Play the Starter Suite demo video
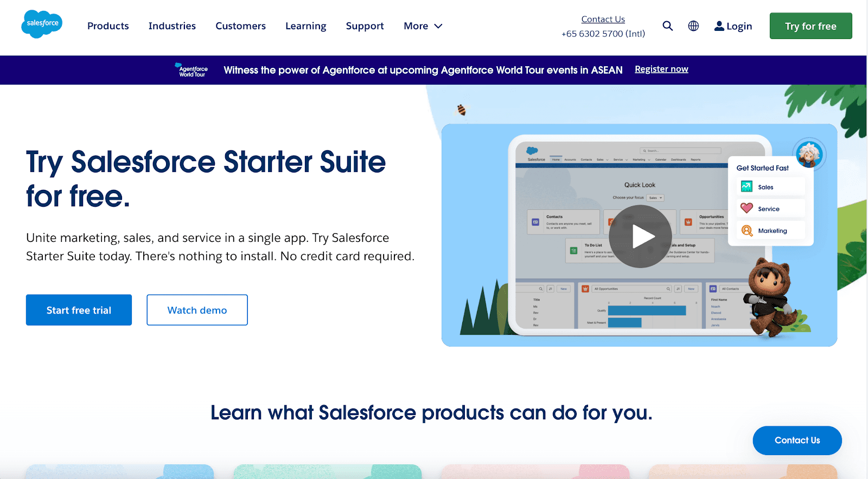The height and width of the screenshot is (479, 868). pyautogui.click(x=640, y=237)
